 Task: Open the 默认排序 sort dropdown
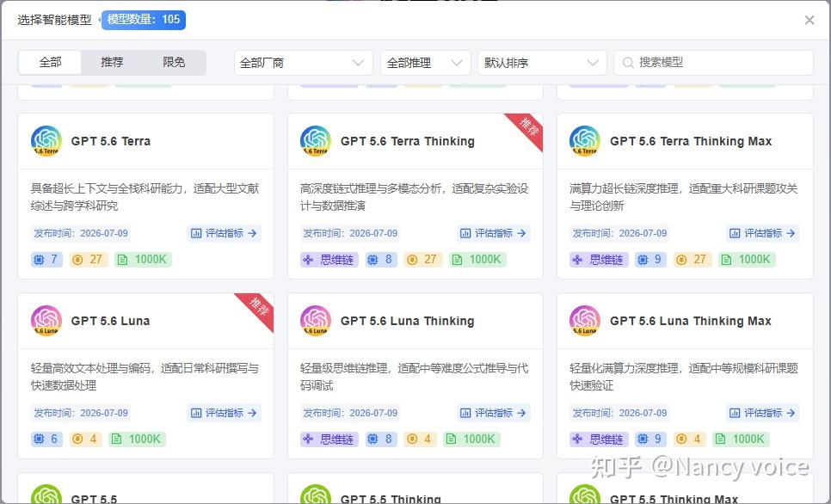coord(542,63)
